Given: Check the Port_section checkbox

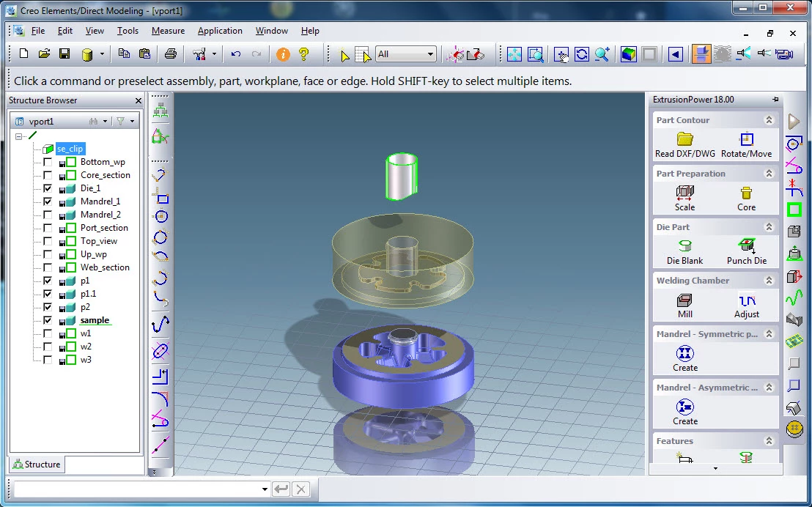Looking at the screenshot, I should pos(48,228).
